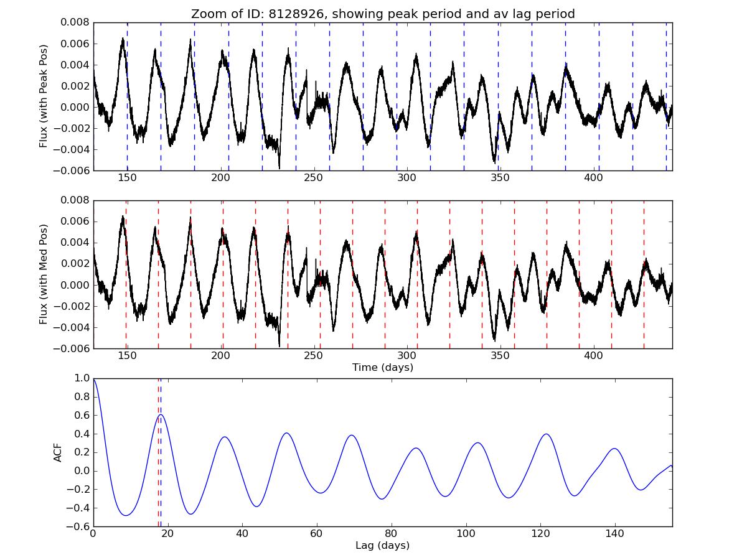The image size is (747, 560).
Task: Click the first ACF trough near lag 9
Action: point(126,515)
